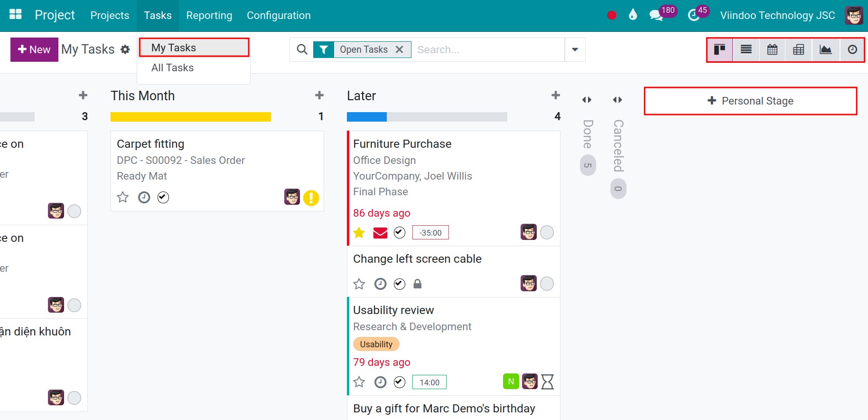Click the red recording dot icon
This screenshot has width=868, height=420.
[612, 15]
